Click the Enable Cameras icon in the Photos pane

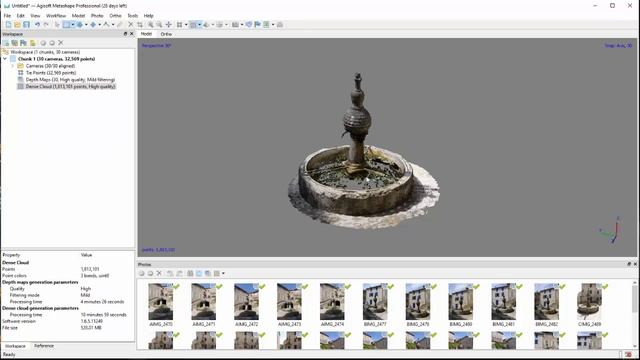[x=142, y=273]
